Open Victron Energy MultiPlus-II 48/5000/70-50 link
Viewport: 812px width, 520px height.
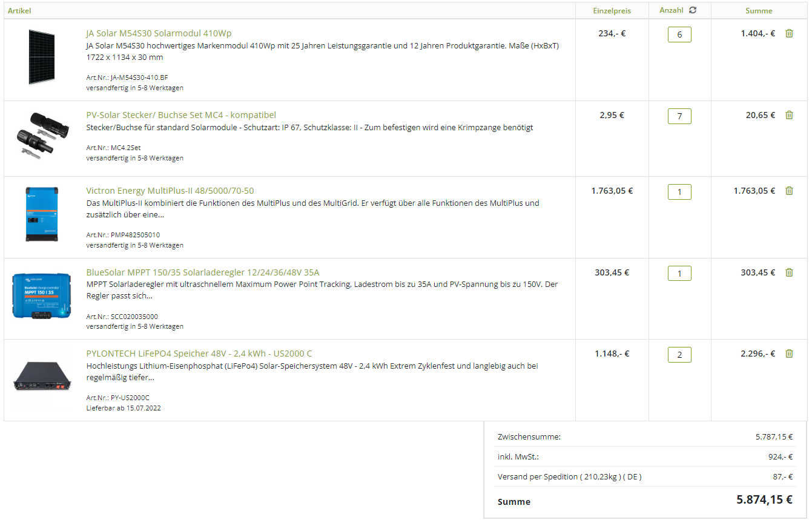(x=170, y=191)
